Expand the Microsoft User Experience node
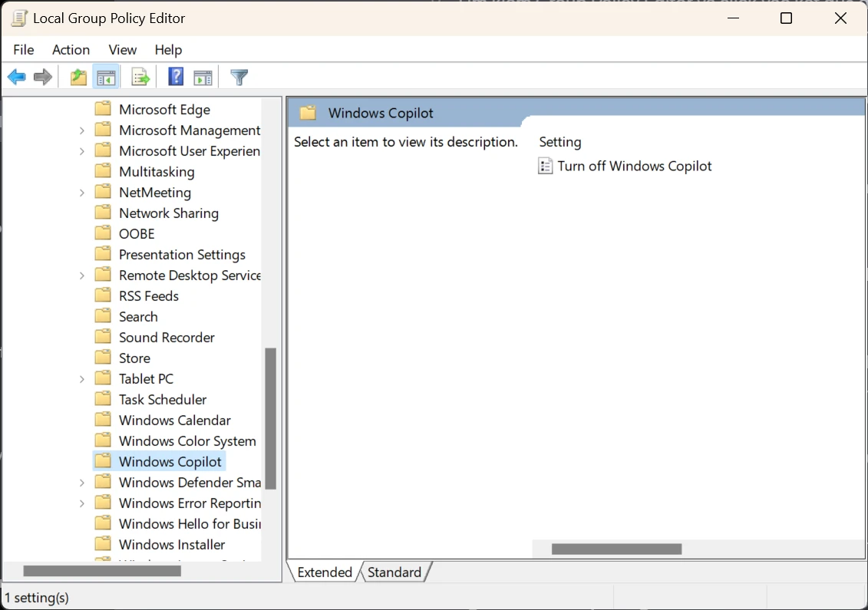Image resolution: width=868 pixels, height=610 pixels. tap(82, 151)
